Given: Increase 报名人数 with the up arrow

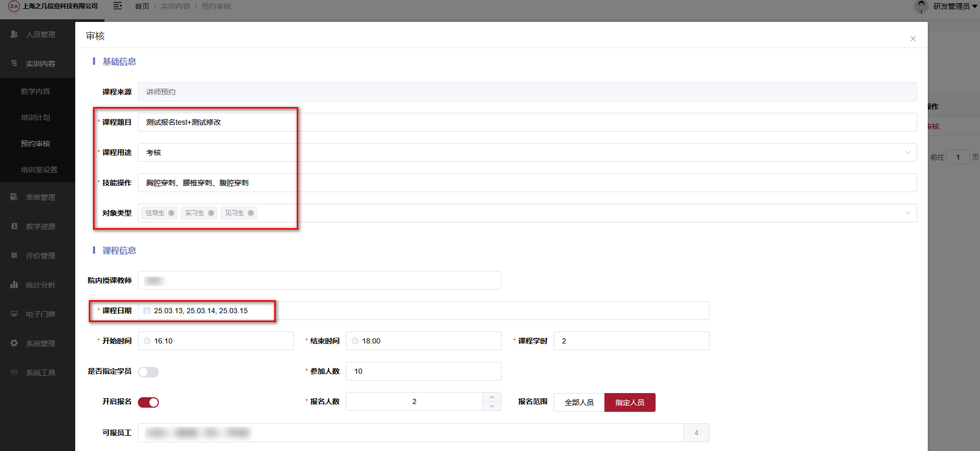Looking at the screenshot, I should click(x=492, y=397).
